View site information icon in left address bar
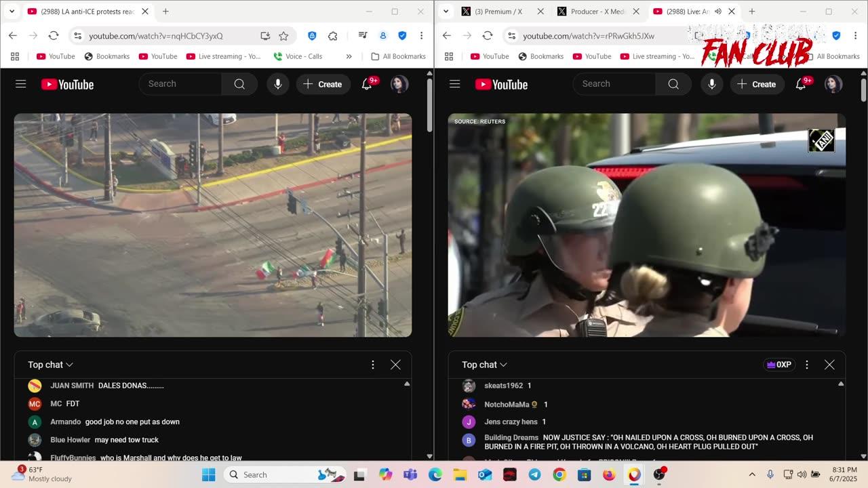 (77, 36)
